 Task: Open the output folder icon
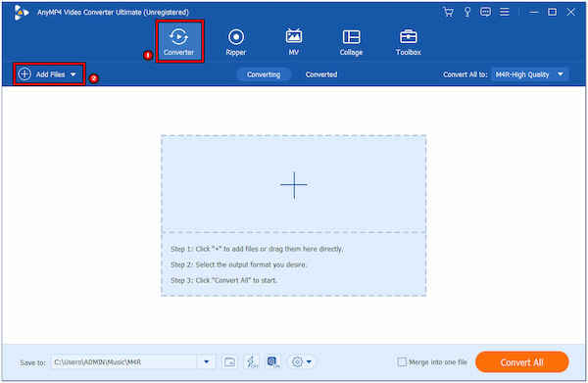(x=229, y=362)
